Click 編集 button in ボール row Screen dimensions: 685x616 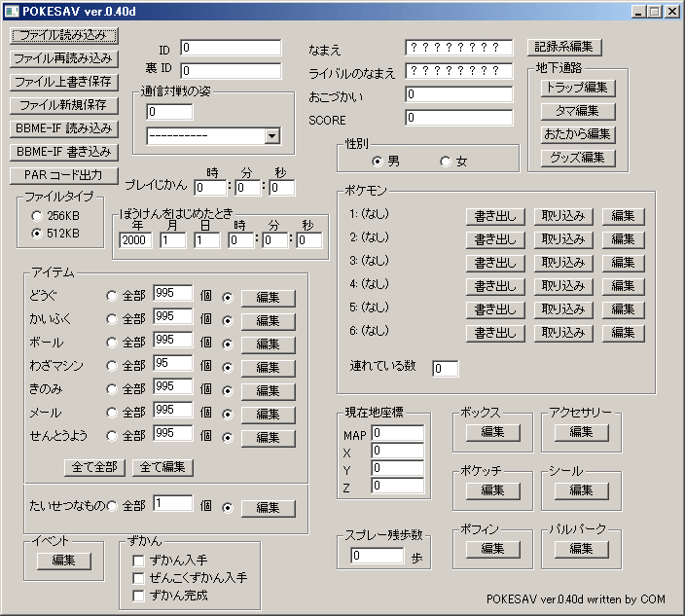(x=269, y=344)
